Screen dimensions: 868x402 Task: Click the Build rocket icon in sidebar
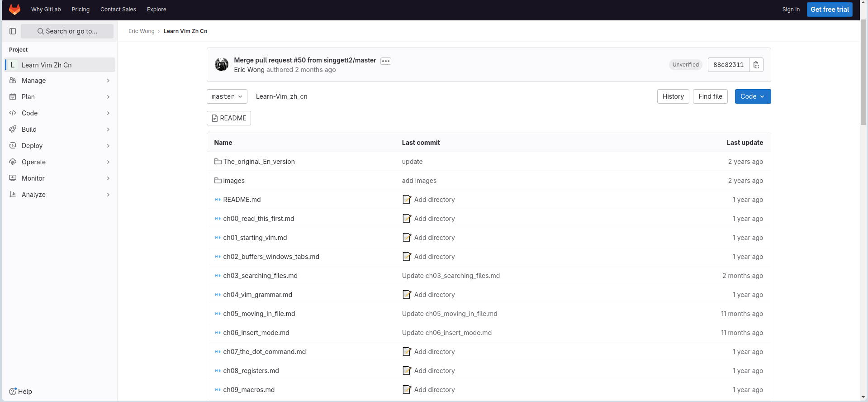pos(13,129)
